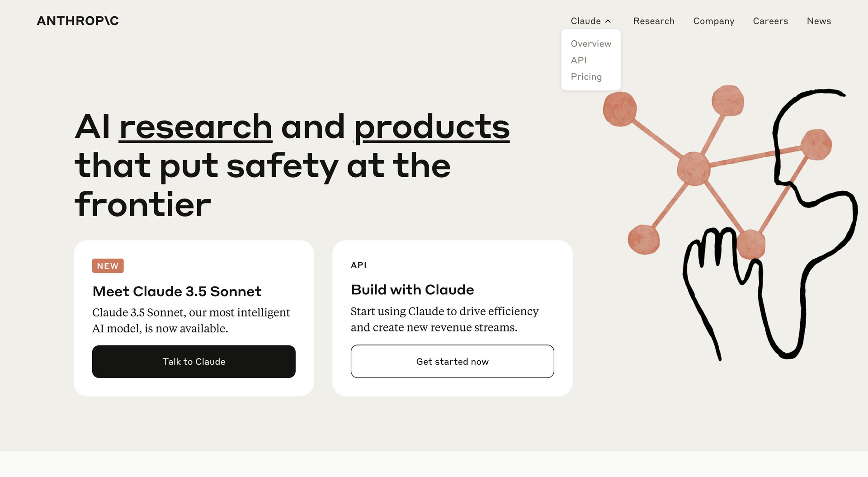Click the Claude 3.5 Sonnet description text
868x477 pixels.
point(191,320)
